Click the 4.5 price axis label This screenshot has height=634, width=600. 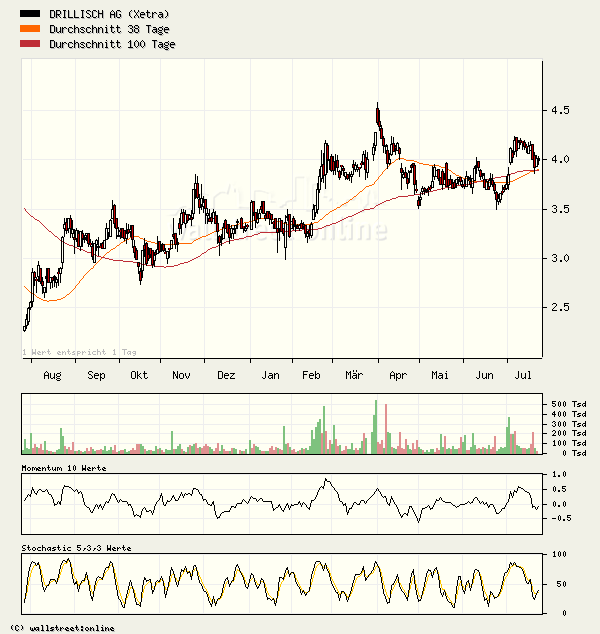coord(560,110)
